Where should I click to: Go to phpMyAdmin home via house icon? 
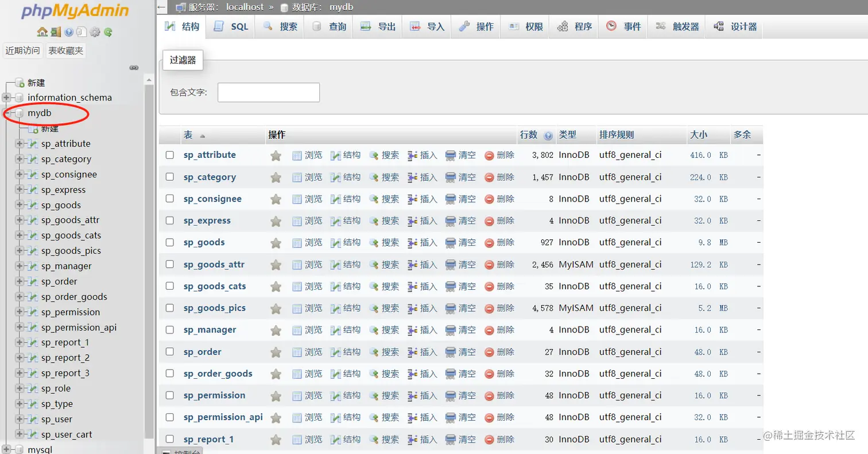(42, 32)
